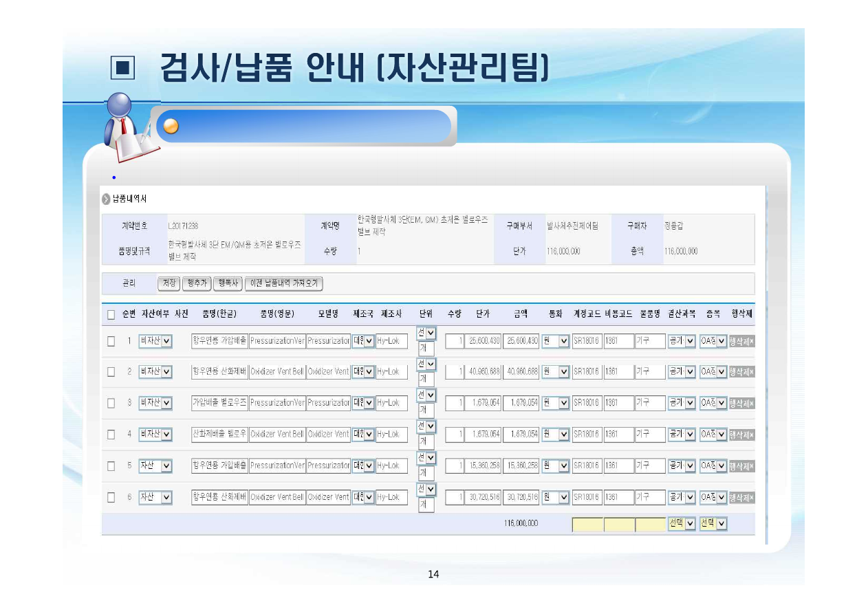Image resolution: width=868 pixels, height=614 pixels.
Task: Open 자산여부 dropdown in row 1
Action: point(155,341)
